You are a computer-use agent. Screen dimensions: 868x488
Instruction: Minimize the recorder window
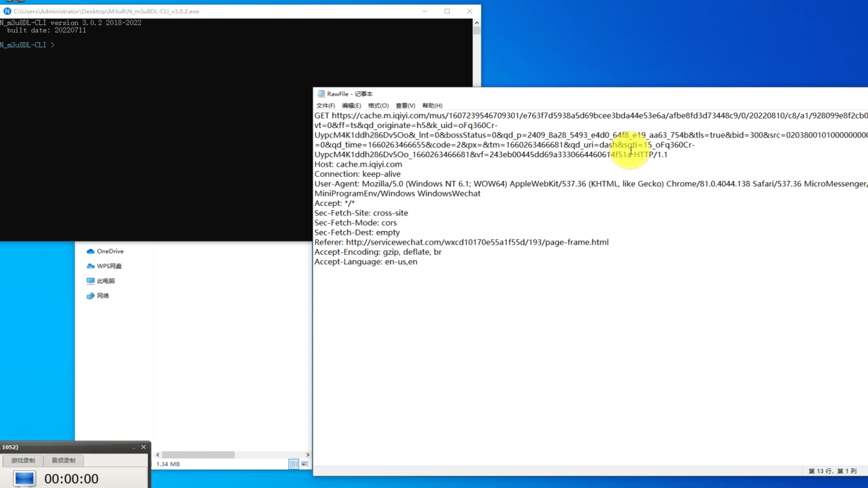coord(133,447)
